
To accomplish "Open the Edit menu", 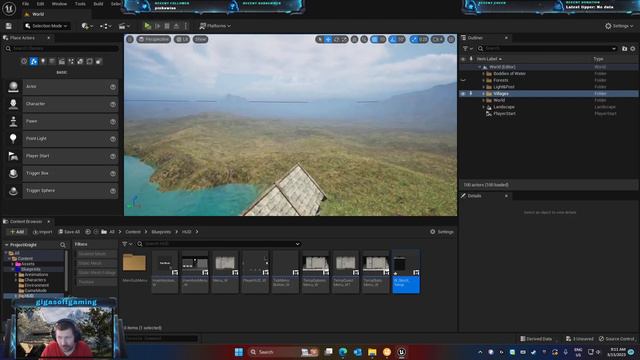I will click(x=40, y=4).
